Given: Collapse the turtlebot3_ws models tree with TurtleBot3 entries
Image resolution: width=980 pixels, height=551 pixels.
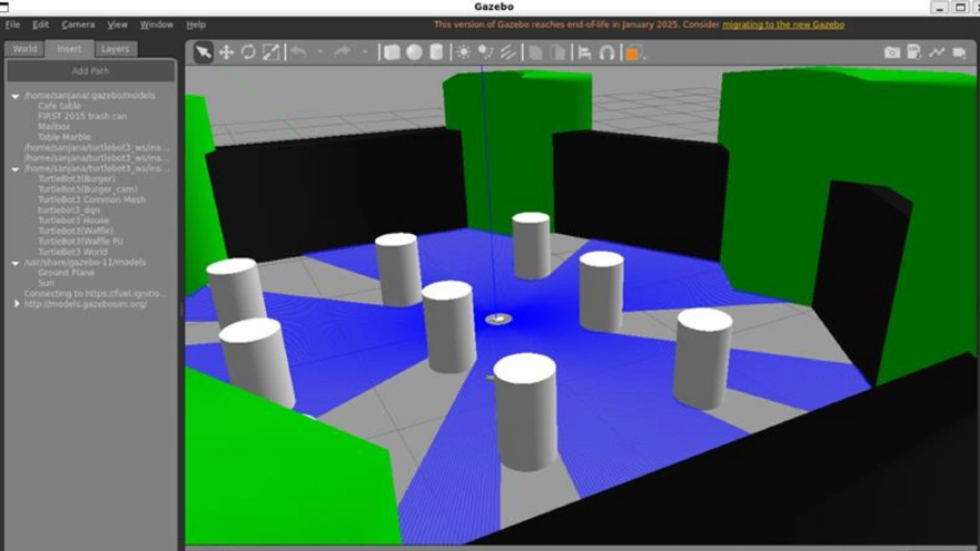Looking at the screenshot, I should 15,169.
